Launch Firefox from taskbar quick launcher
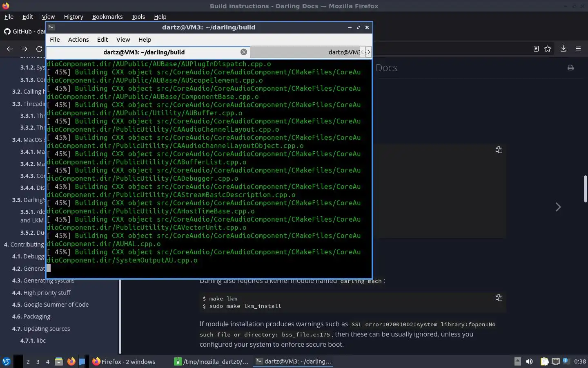 click(x=71, y=361)
